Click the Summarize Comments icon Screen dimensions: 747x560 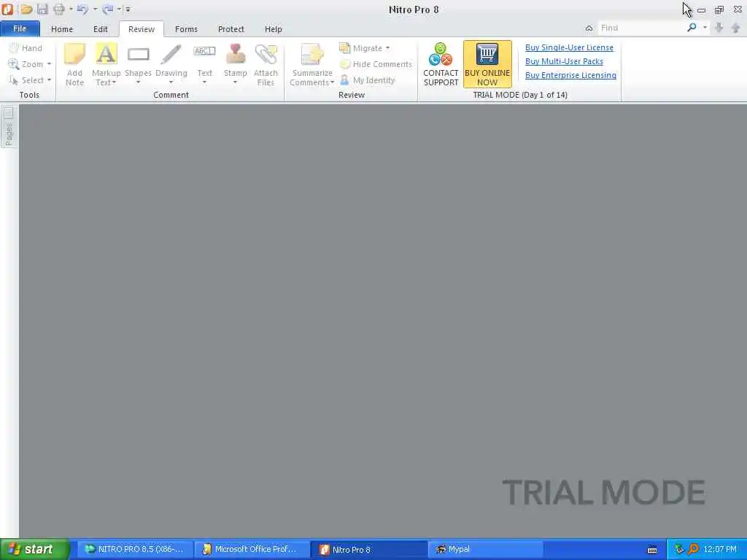[312, 54]
